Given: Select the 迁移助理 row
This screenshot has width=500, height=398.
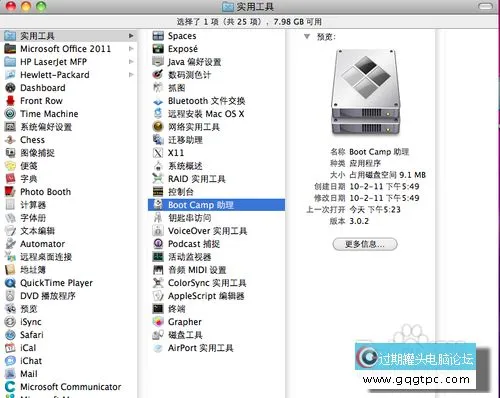Looking at the screenshot, I should coord(216,140).
